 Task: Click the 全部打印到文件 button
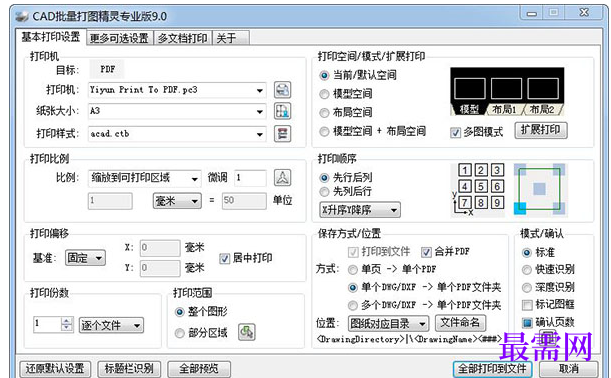coord(493,368)
